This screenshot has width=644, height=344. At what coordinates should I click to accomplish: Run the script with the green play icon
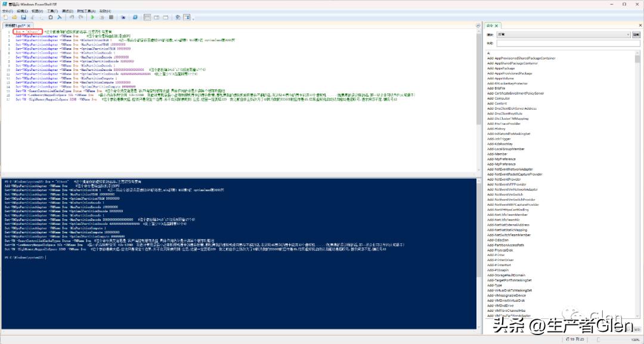point(92,17)
